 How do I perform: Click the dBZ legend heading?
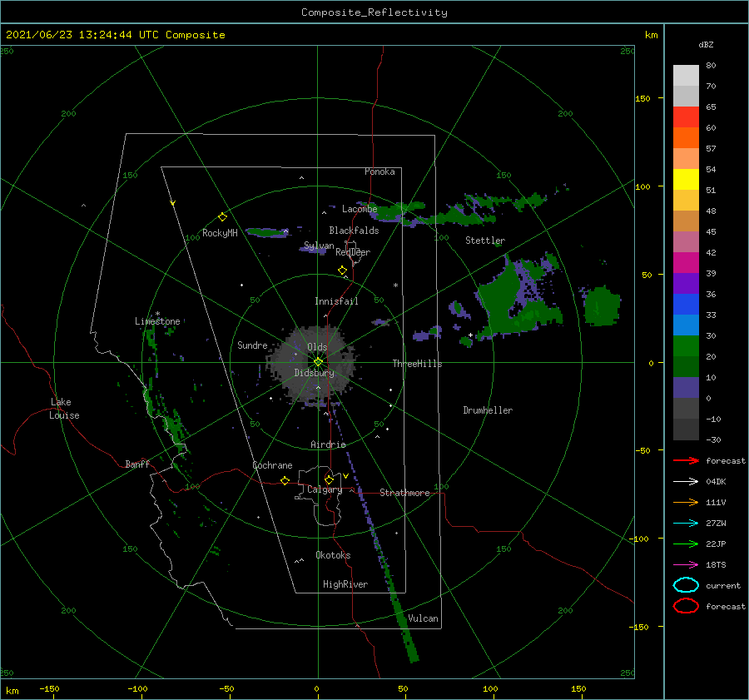pyautogui.click(x=706, y=44)
